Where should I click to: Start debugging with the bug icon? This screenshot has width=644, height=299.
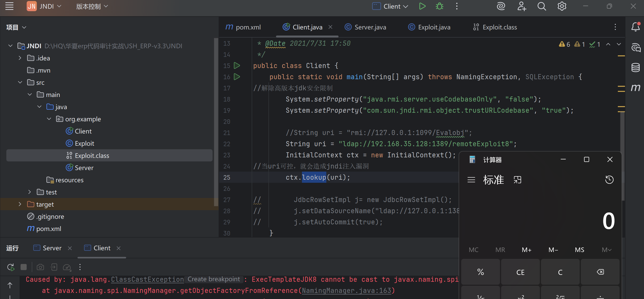pyautogui.click(x=440, y=6)
